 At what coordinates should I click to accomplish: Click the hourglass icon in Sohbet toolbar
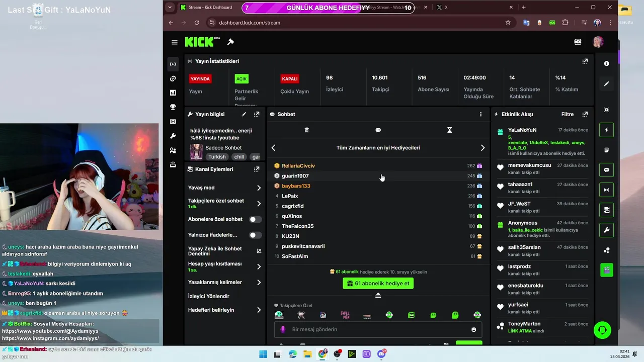tap(450, 130)
